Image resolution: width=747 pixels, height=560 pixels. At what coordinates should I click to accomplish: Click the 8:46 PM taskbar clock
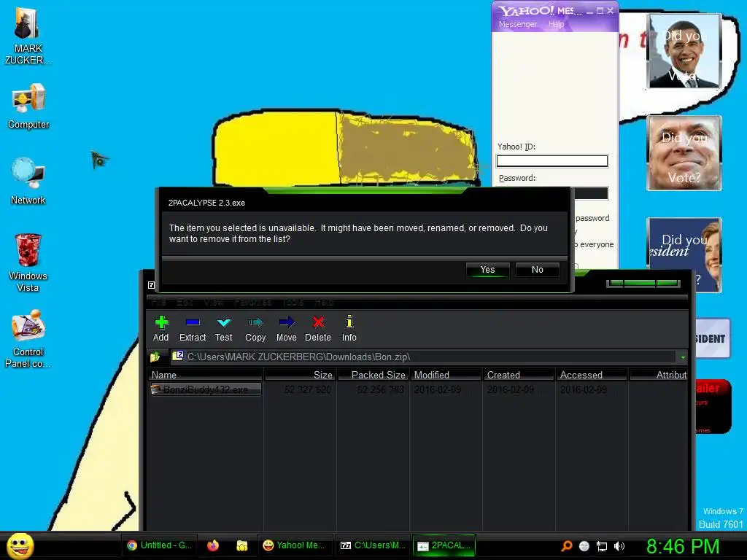pos(683,546)
